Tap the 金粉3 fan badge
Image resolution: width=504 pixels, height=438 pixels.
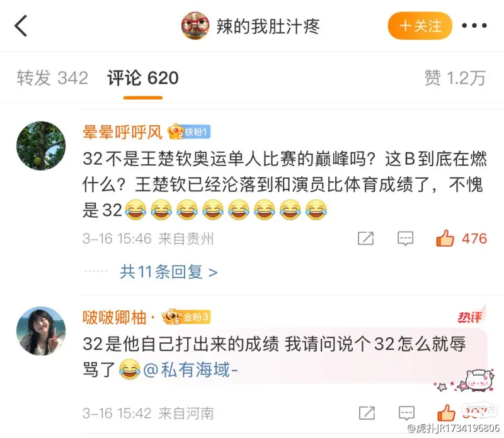click(186, 317)
